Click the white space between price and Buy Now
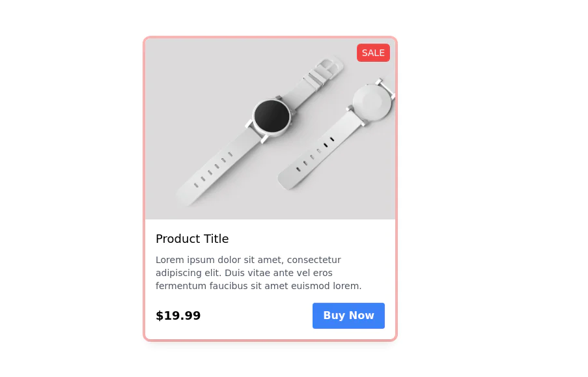The image size is (588, 377). [257, 316]
